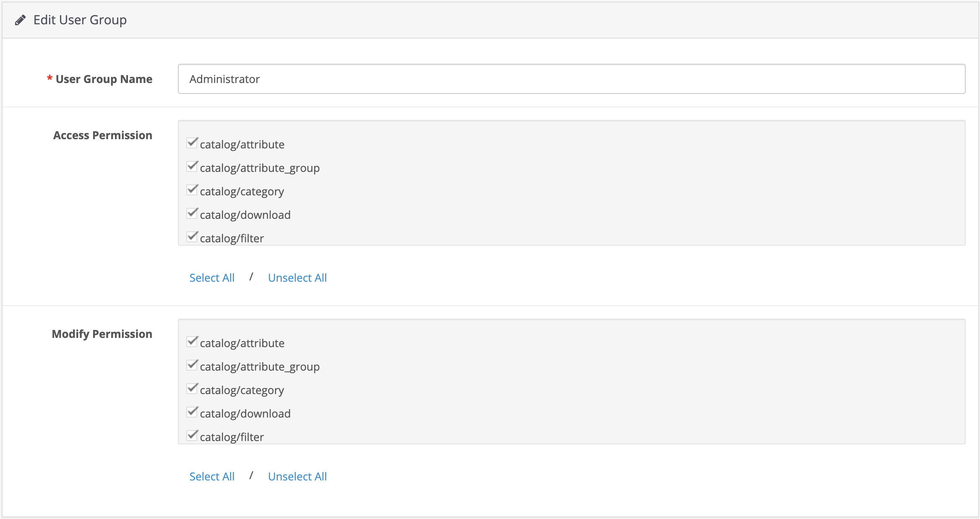Click the Modify Permission field label

click(x=102, y=334)
